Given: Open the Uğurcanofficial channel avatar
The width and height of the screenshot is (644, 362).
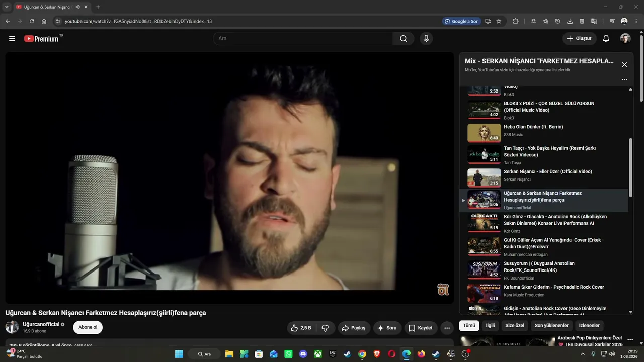Looking at the screenshot, I should point(12,327).
